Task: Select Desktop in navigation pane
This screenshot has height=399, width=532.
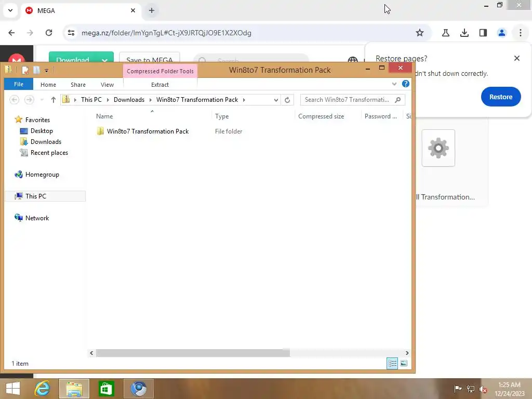Action: coord(42,130)
